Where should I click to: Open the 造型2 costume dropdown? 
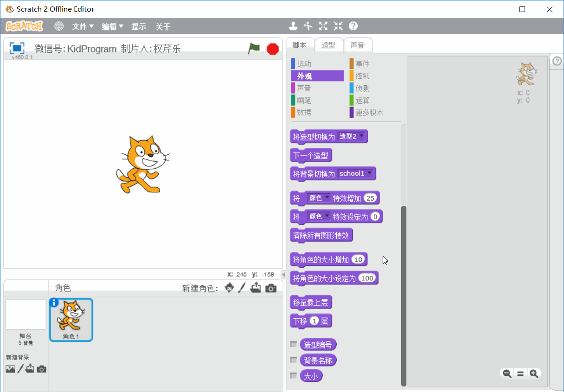click(351, 137)
